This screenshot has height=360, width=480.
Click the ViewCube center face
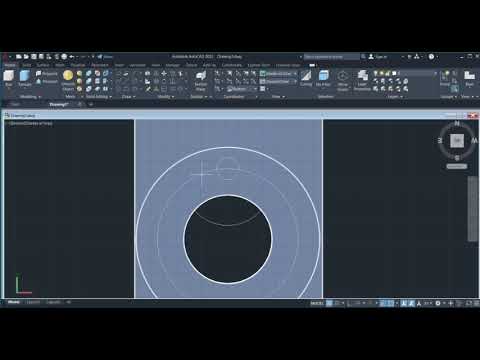[457, 140]
